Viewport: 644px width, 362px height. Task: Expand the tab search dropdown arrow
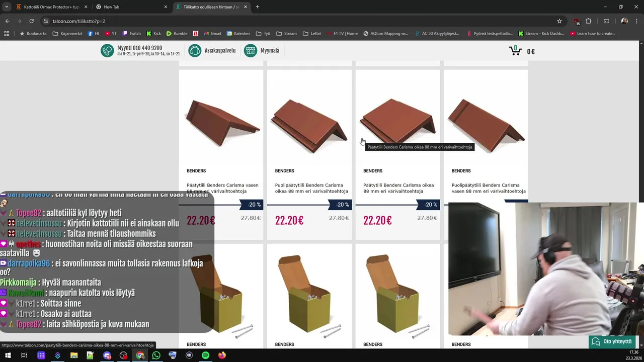click(7, 7)
